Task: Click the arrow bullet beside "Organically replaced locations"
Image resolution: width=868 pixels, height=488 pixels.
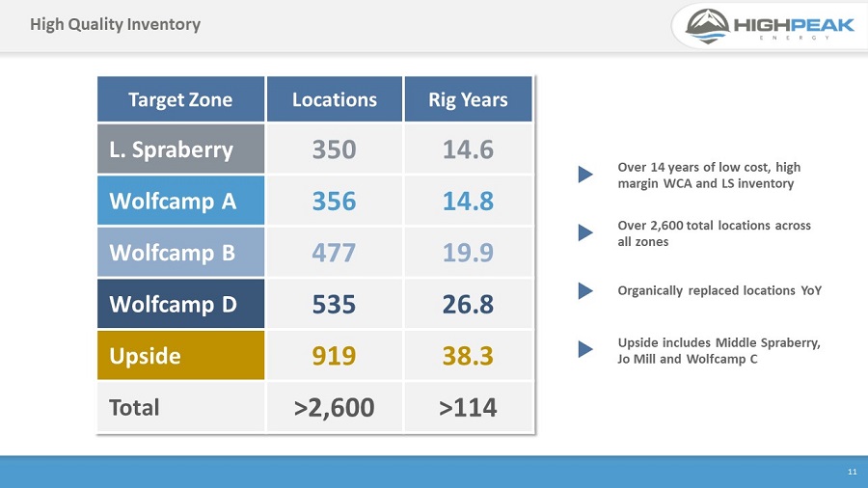Action: point(584,290)
